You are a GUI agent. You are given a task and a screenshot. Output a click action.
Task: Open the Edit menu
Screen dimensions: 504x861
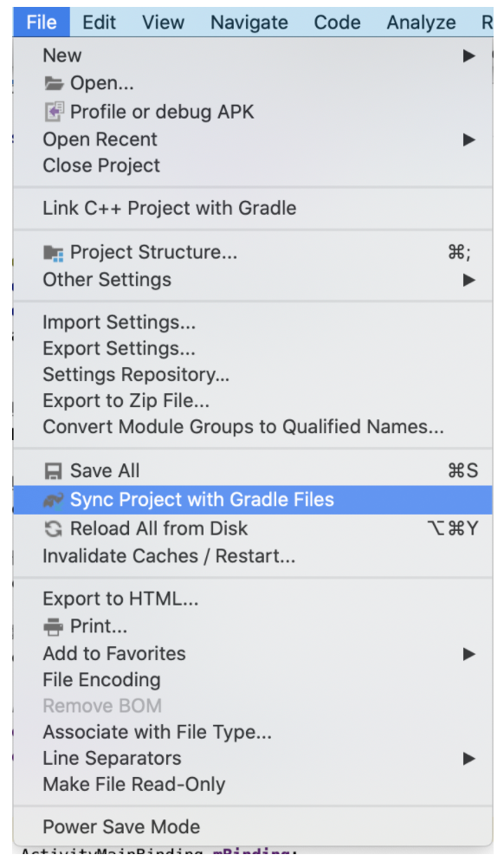[x=99, y=23]
